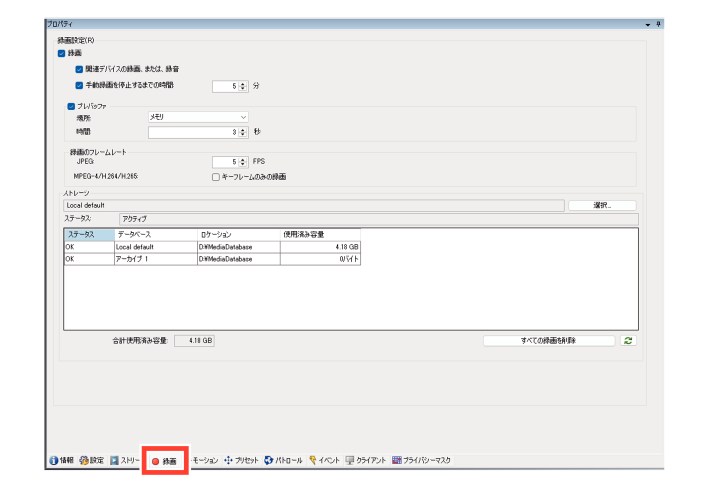The width and height of the screenshot is (708, 487).
Task: Open the properties panel dropdown arrow
Action: (x=648, y=24)
